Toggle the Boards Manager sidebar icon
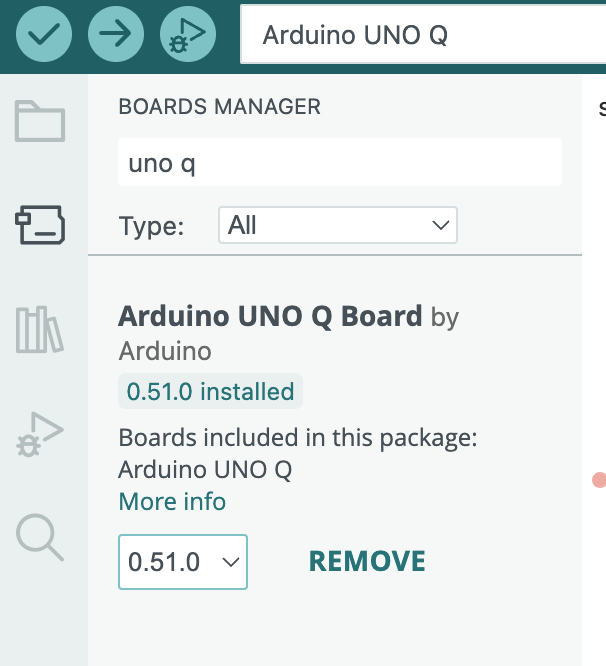 point(40,226)
